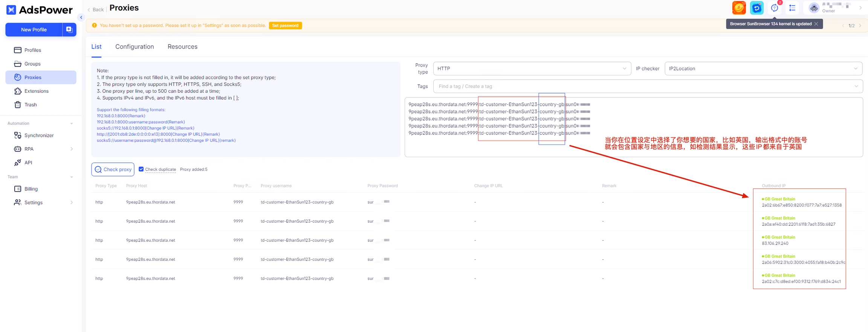Open Trash in the sidebar
This screenshot has width=868, height=332.
[30, 105]
